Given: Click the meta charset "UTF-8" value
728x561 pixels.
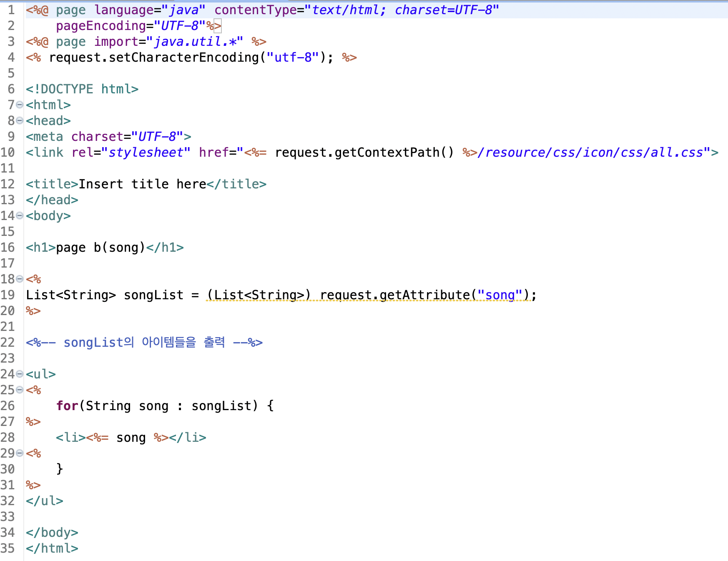Looking at the screenshot, I should 157,137.
